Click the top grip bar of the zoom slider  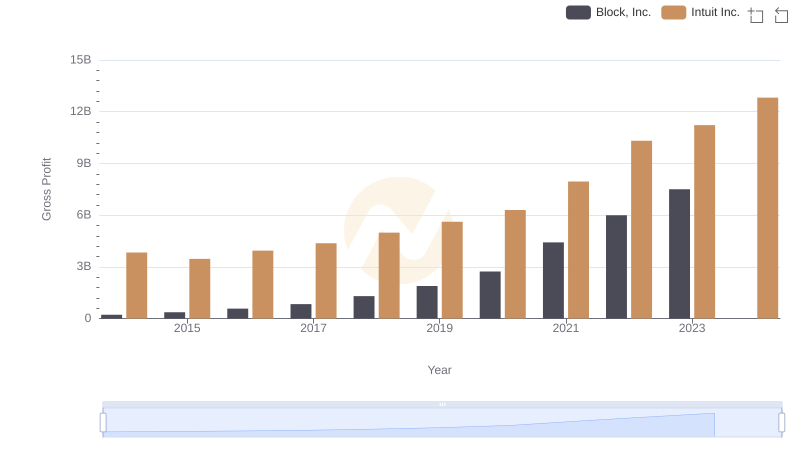(442, 404)
